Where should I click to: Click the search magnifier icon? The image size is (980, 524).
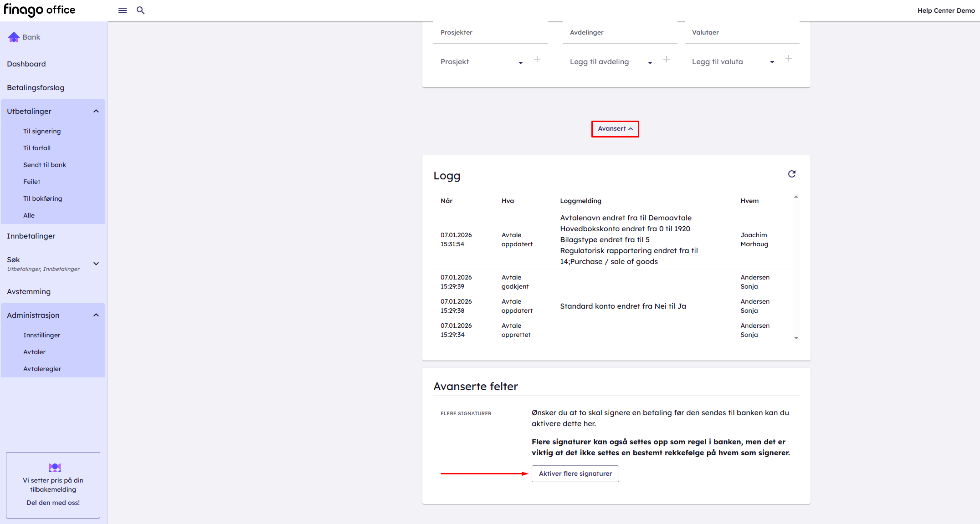coord(140,10)
